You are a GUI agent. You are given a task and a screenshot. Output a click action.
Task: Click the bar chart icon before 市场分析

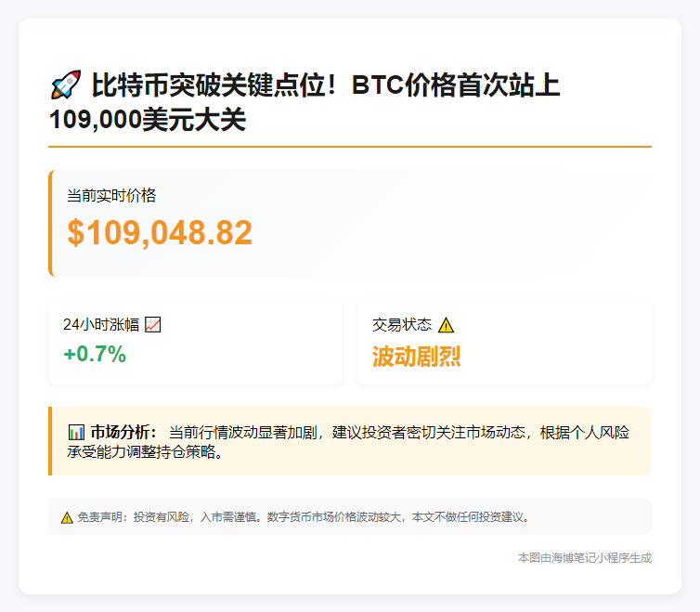tap(76, 433)
